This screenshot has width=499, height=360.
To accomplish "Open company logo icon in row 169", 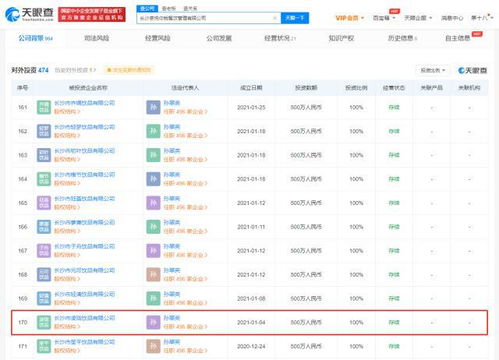I will (x=44, y=298).
